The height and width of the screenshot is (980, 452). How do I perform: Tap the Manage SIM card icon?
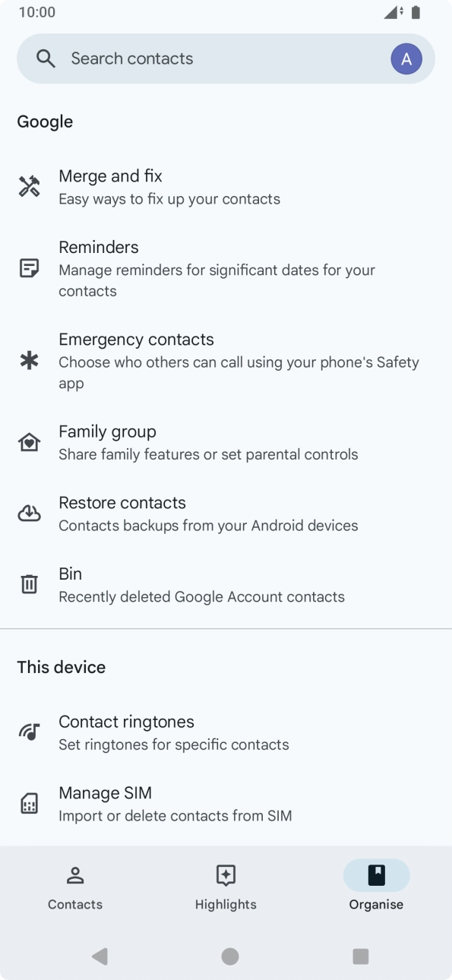click(29, 804)
